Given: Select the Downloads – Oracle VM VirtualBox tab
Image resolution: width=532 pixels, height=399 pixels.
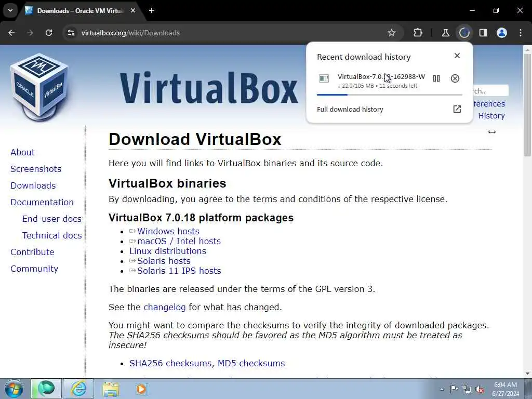Looking at the screenshot, I should pyautogui.click(x=81, y=11).
